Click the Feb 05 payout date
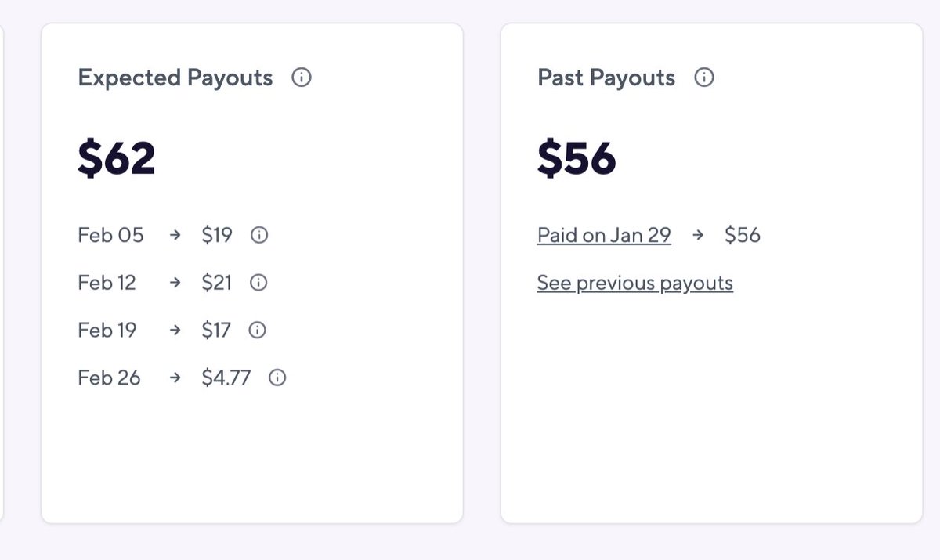940x560 pixels. pyautogui.click(x=110, y=235)
